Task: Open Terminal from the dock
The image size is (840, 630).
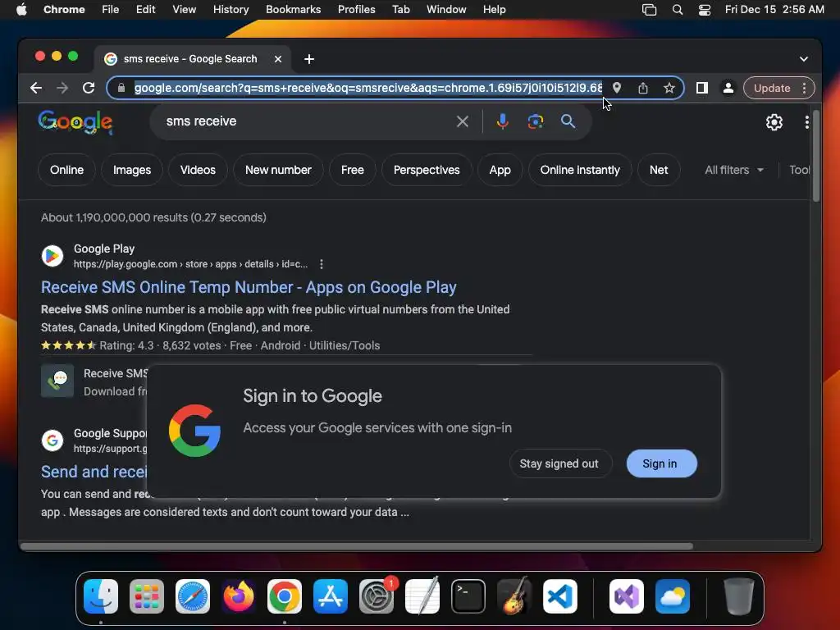Action: (468, 596)
